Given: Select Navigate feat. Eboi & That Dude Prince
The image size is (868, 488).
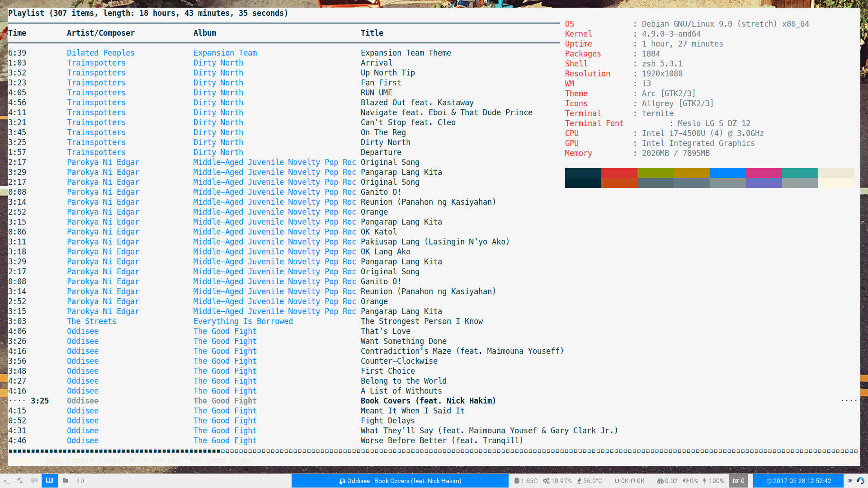Looking at the screenshot, I should coord(447,113).
